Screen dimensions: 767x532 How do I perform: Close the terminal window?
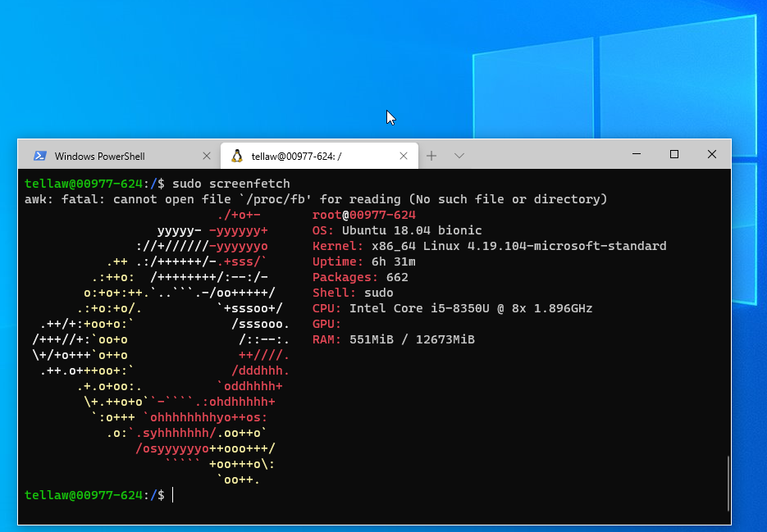click(x=712, y=154)
